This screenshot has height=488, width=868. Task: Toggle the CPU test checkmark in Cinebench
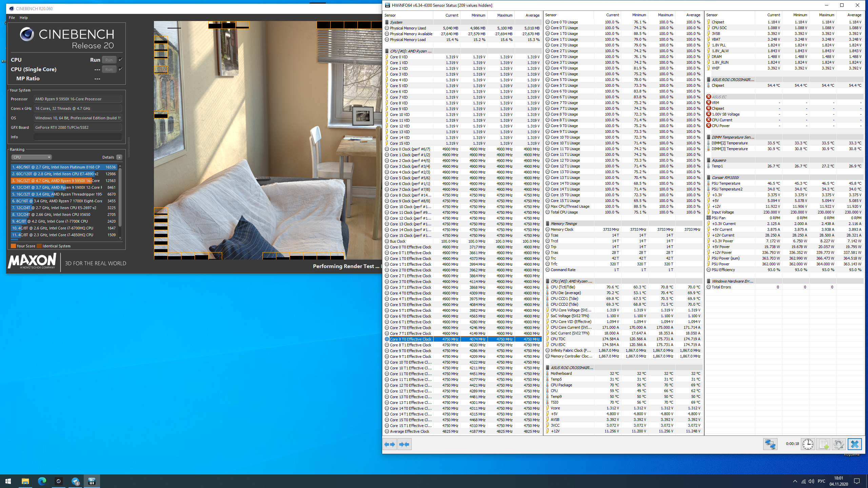pyautogui.click(x=120, y=60)
